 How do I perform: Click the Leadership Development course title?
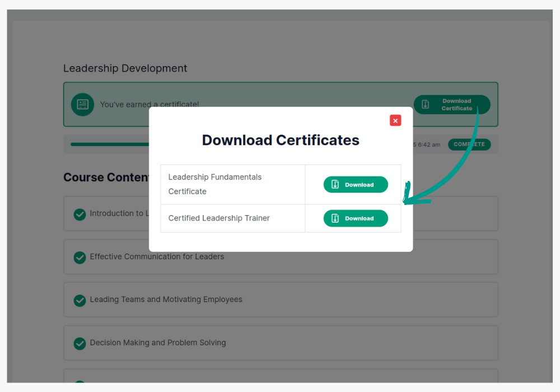(x=125, y=68)
